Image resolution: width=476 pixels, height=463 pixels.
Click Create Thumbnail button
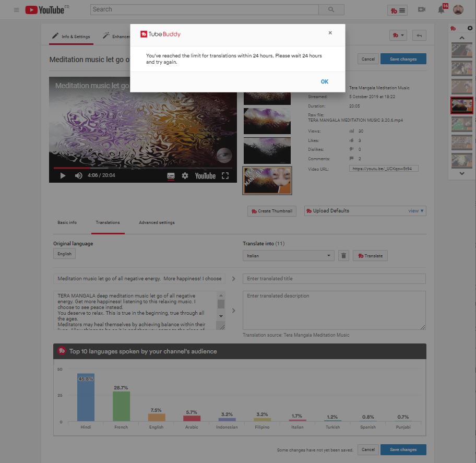pos(272,211)
